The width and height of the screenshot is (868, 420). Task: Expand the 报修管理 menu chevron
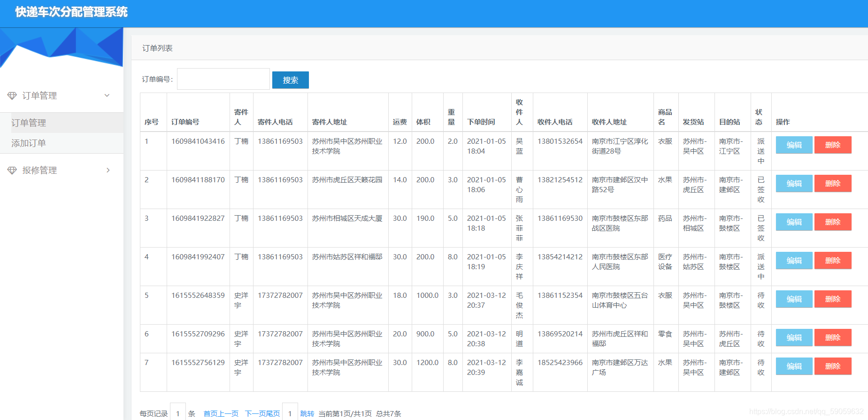tap(108, 170)
